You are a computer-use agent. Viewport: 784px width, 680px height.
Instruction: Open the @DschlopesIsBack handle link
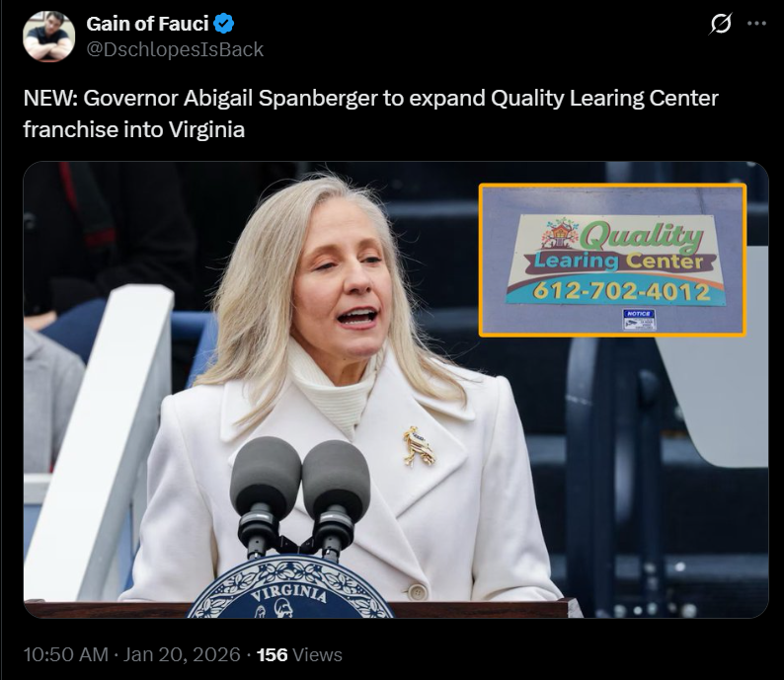175,49
